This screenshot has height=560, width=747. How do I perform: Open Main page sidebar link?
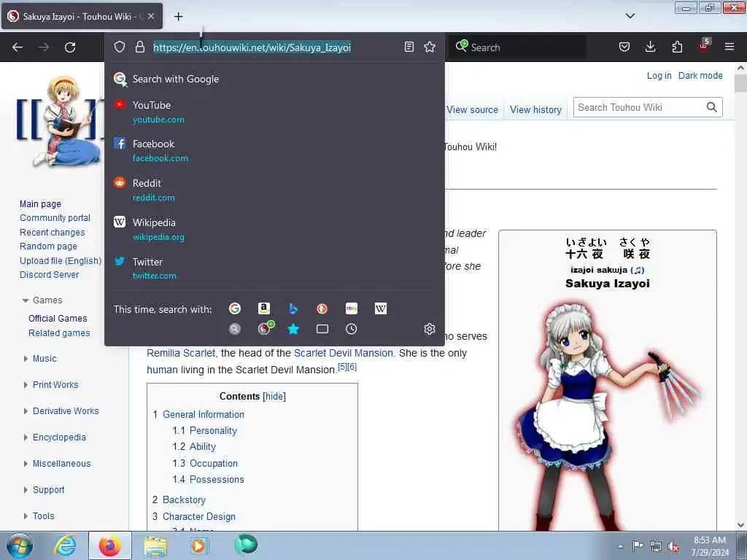(41, 204)
